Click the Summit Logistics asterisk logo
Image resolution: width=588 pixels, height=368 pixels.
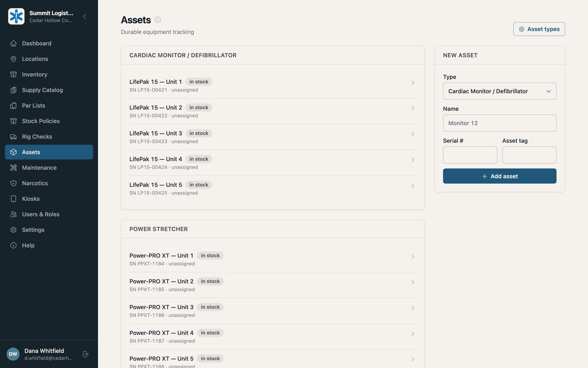pos(16,16)
